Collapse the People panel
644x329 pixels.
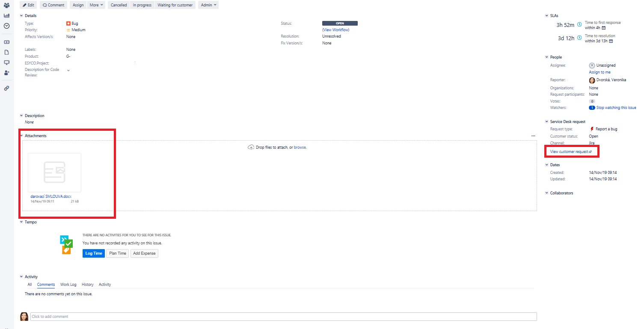coord(546,57)
